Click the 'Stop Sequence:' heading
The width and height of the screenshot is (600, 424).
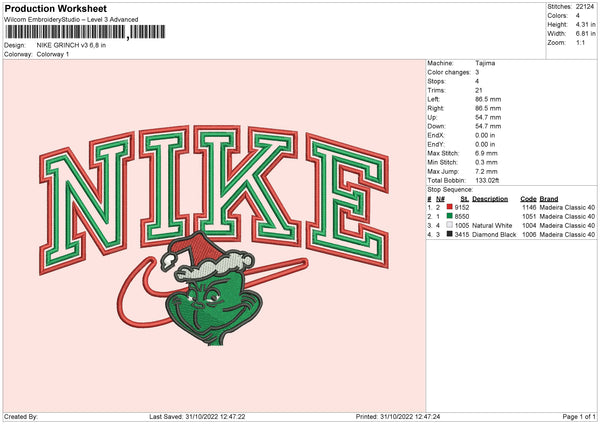450,190
